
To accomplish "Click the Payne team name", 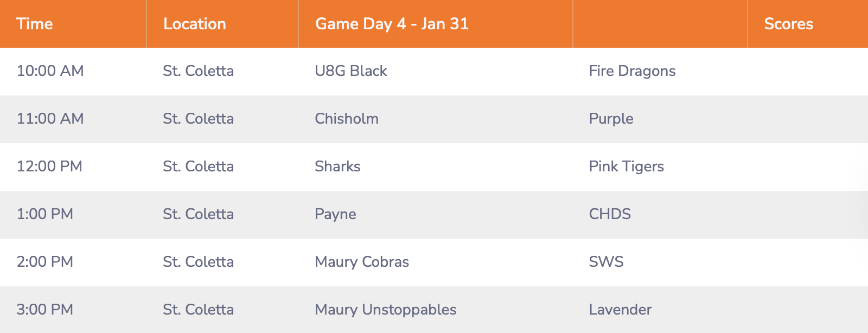I will coord(335,214).
